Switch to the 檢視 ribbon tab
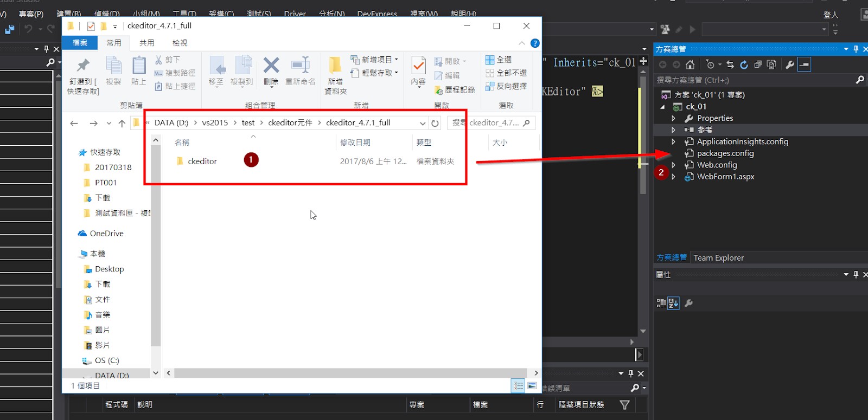The image size is (868, 420). pos(180,43)
